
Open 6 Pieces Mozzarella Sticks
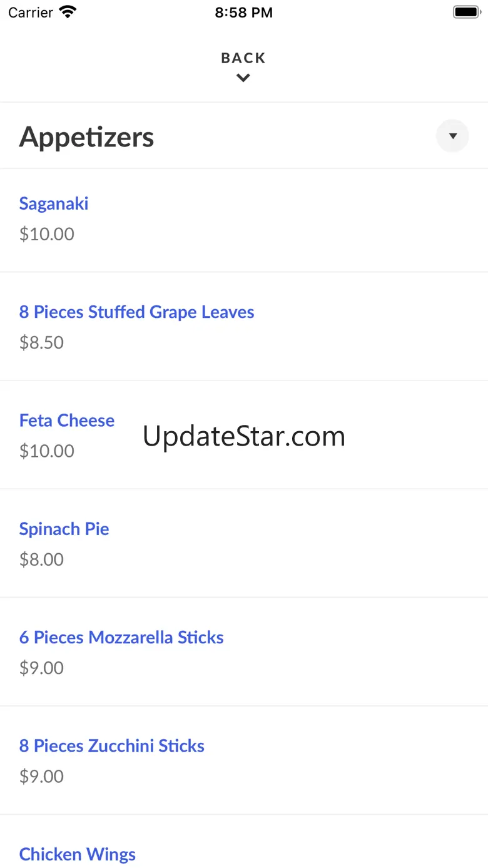point(121,637)
